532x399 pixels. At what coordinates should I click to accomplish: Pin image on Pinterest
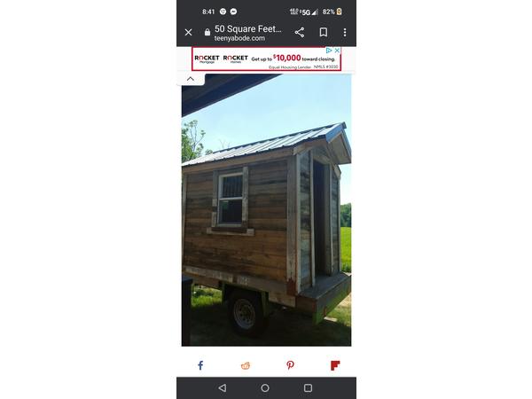pyautogui.click(x=290, y=365)
